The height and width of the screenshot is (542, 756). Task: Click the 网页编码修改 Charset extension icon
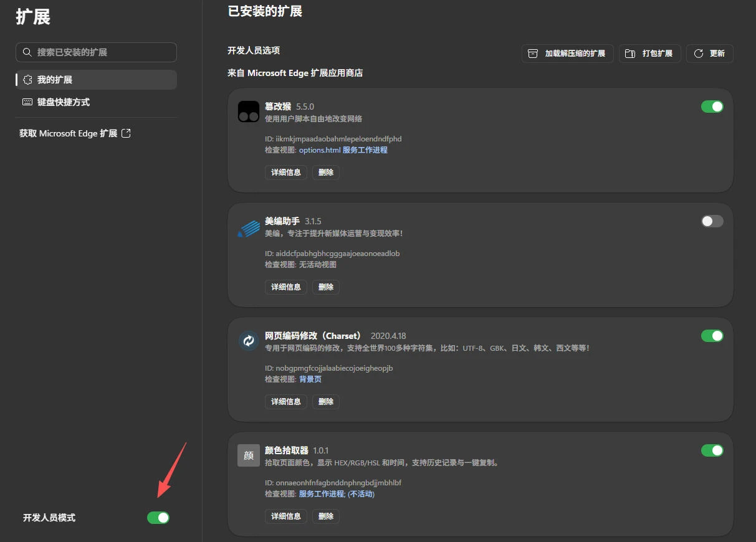249,341
